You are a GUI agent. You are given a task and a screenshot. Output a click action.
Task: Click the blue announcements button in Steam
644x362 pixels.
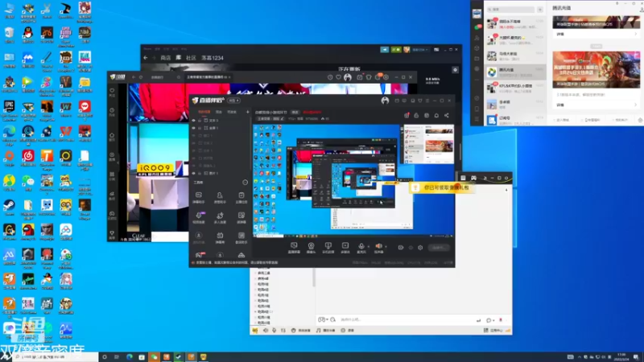[385, 50]
